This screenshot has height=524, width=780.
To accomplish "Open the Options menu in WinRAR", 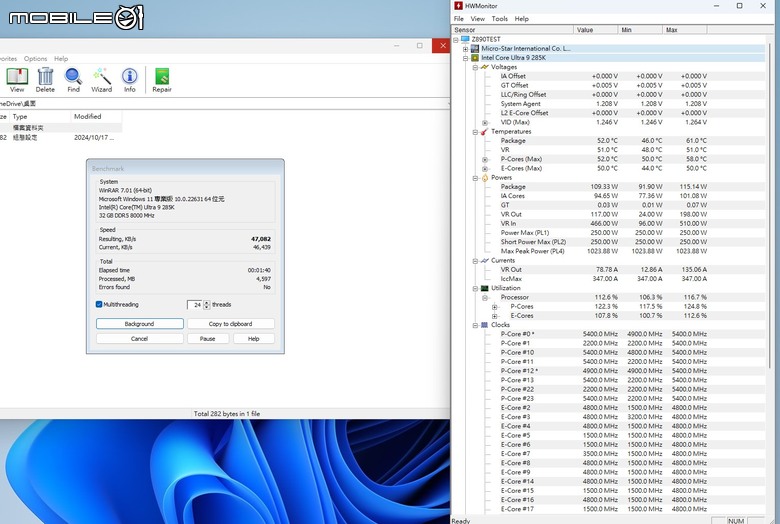I will 35,58.
